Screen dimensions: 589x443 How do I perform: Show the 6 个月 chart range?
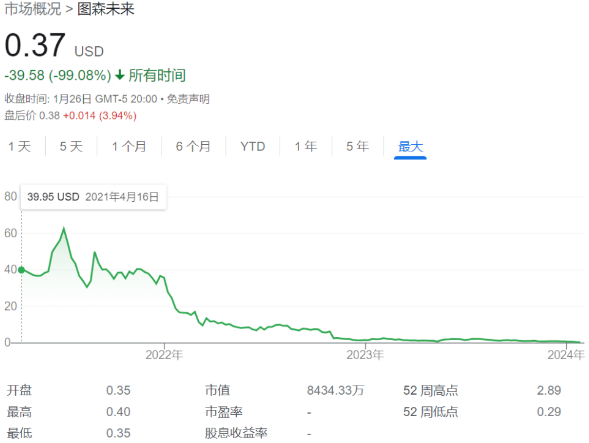click(x=193, y=147)
